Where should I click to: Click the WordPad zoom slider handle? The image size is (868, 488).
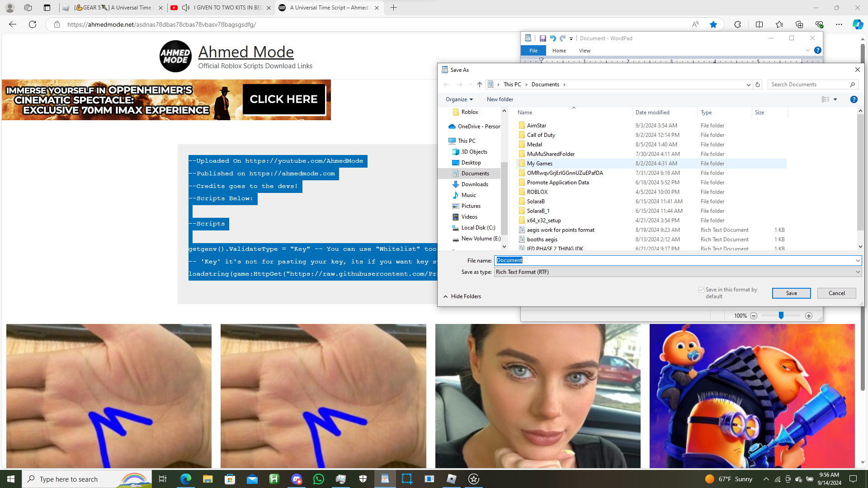point(781,316)
